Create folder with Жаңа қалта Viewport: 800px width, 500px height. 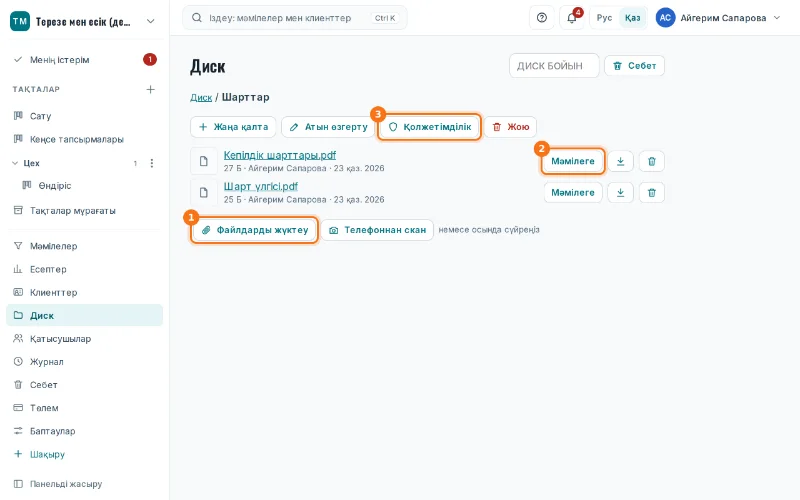pos(233,127)
